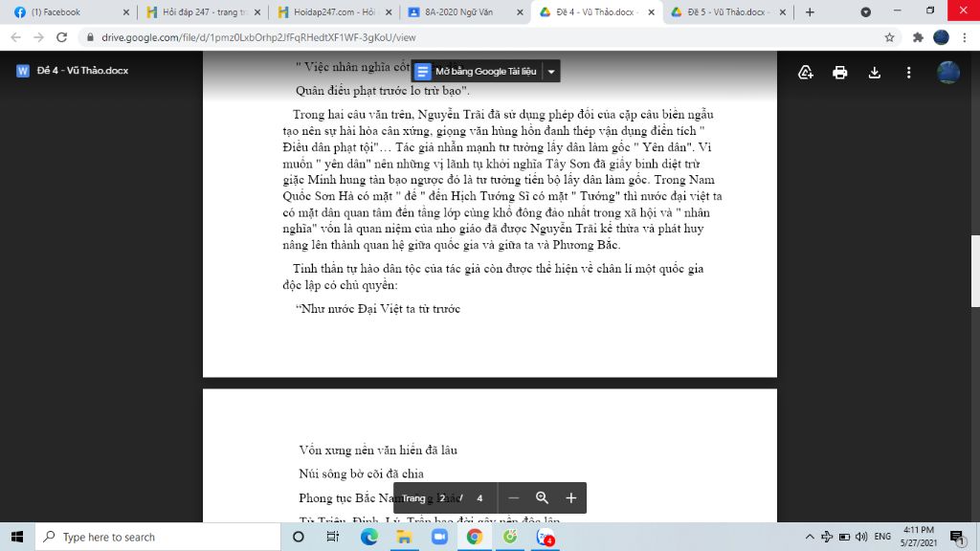The image size is (980, 551).
Task: Print the document
Action: tap(839, 72)
